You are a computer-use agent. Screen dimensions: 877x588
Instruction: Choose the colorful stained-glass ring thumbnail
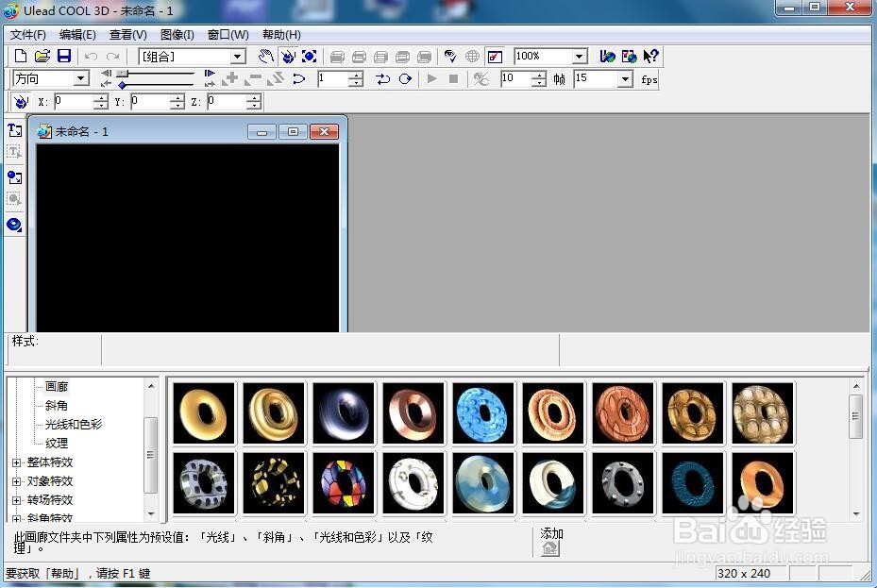[344, 483]
